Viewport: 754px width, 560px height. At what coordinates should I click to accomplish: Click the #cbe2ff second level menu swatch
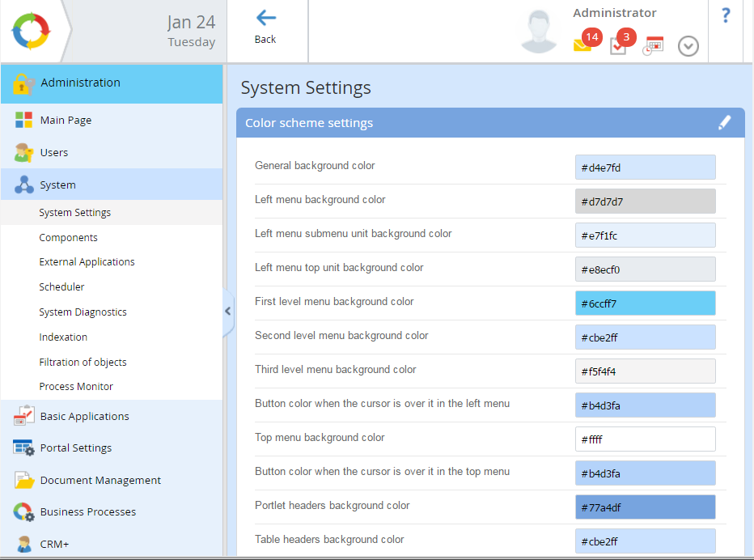[x=646, y=337]
